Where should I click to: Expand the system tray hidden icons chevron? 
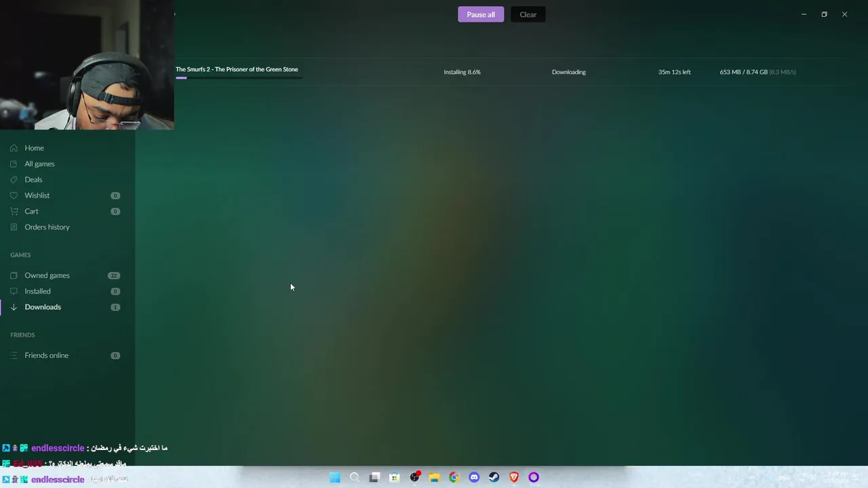point(752,478)
